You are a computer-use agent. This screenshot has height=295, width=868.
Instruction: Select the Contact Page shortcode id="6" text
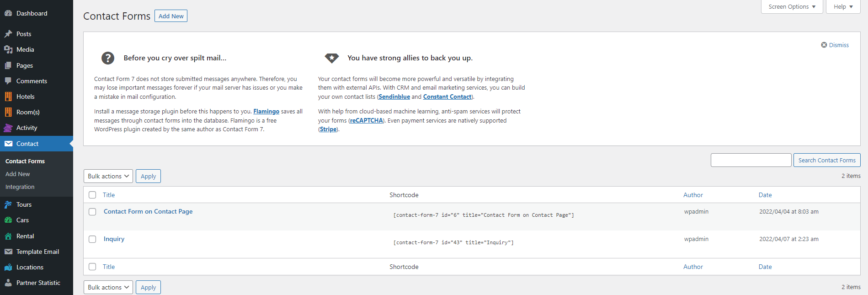click(x=484, y=215)
